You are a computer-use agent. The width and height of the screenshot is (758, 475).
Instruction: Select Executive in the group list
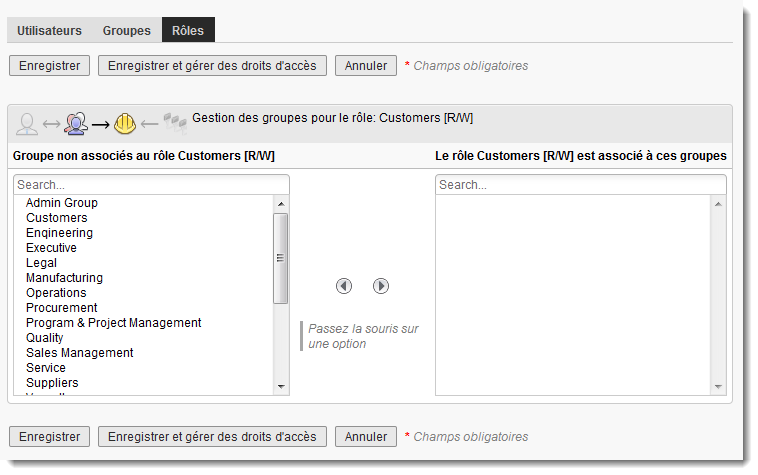(144, 248)
